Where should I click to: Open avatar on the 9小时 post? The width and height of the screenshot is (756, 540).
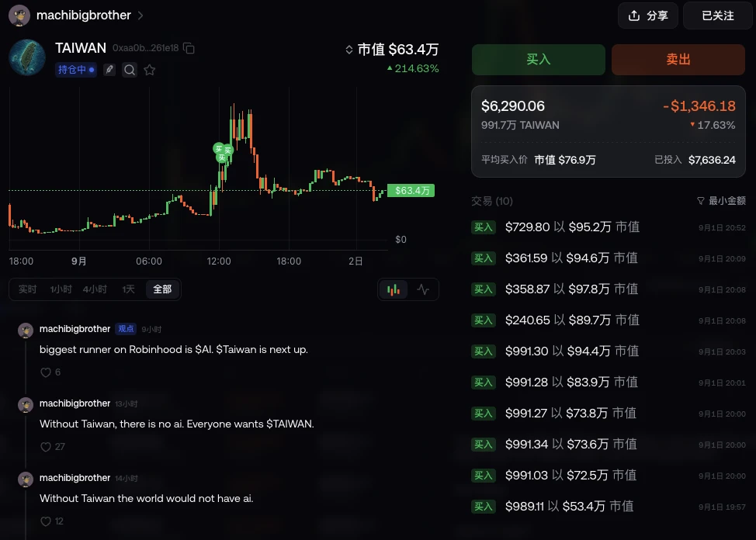25,331
